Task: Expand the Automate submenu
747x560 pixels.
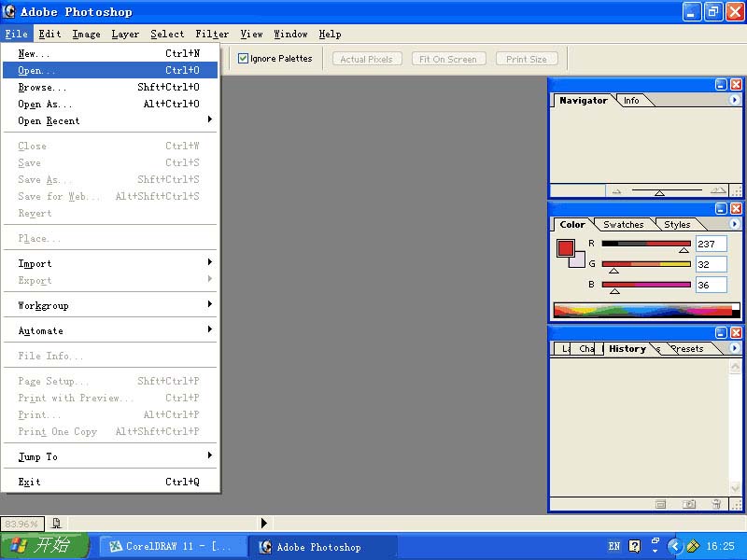Action: (x=112, y=330)
